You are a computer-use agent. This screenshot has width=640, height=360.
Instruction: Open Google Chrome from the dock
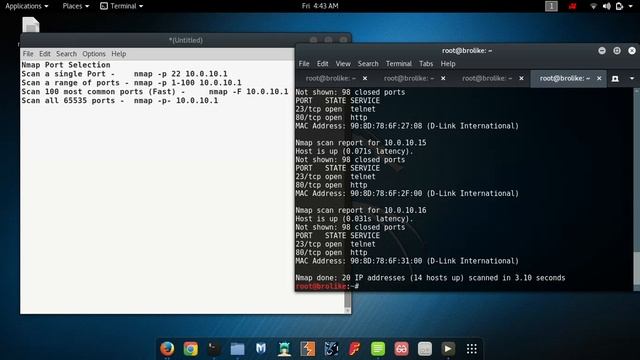[191, 349]
